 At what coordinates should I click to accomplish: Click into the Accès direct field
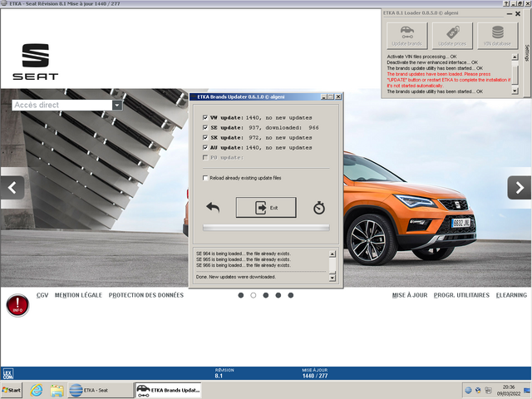pos(62,105)
